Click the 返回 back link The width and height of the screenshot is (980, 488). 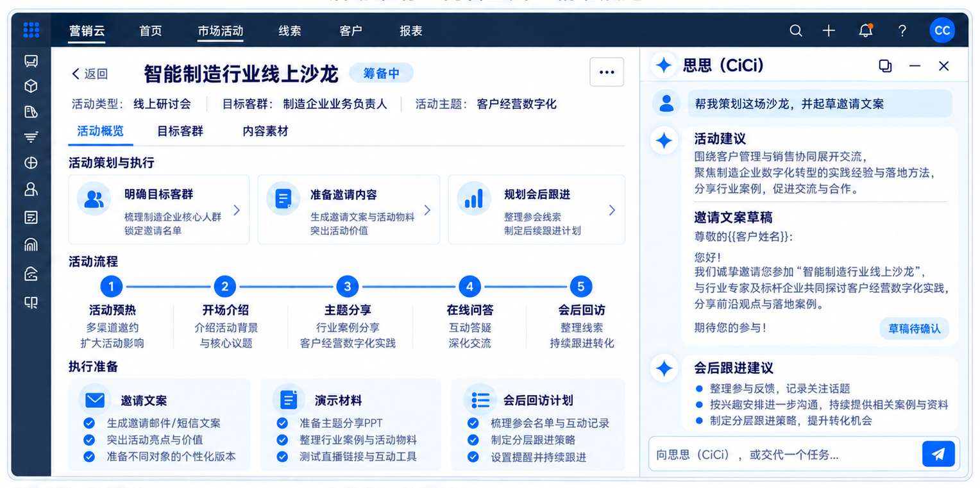click(90, 74)
